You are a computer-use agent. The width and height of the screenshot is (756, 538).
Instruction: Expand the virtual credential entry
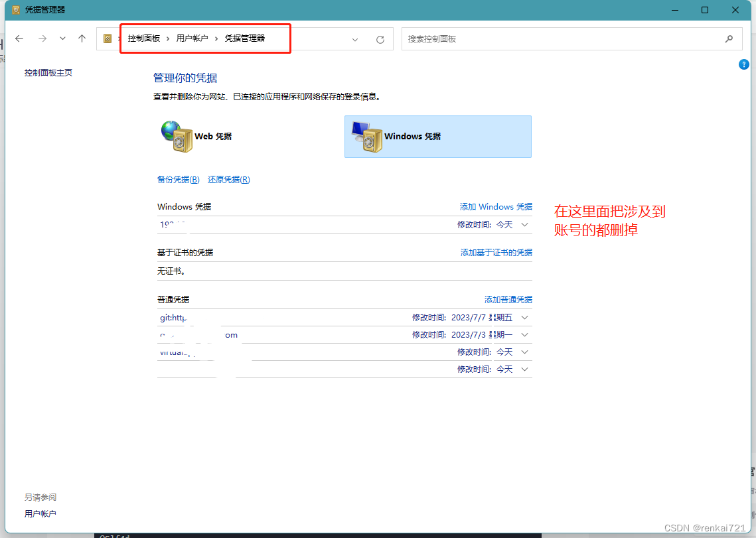[524, 352]
